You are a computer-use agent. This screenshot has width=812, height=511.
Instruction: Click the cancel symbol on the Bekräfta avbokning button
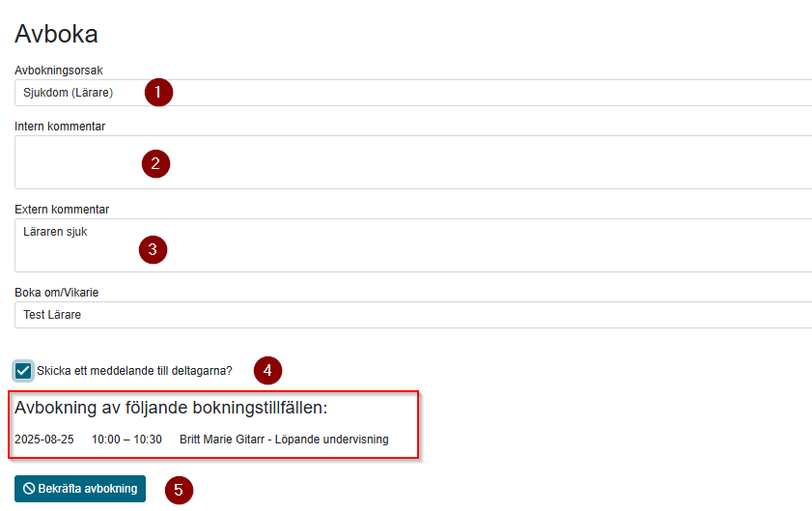click(30, 488)
